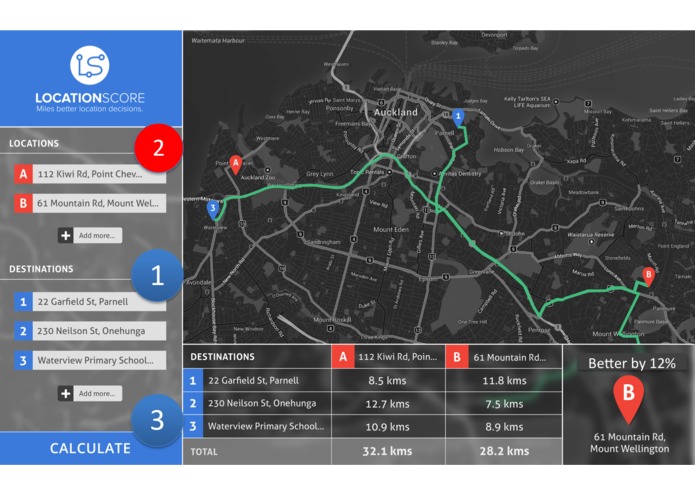Click DESTINATIONS table header
The image size is (695, 494).
click(223, 357)
